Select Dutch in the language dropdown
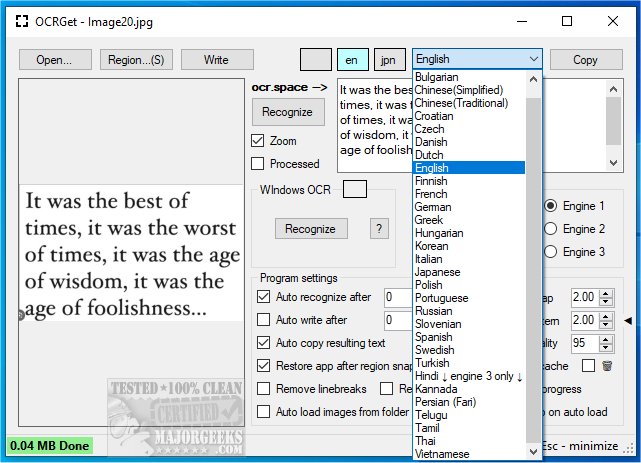This screenshot has height=463, width=641. [469, 155]
